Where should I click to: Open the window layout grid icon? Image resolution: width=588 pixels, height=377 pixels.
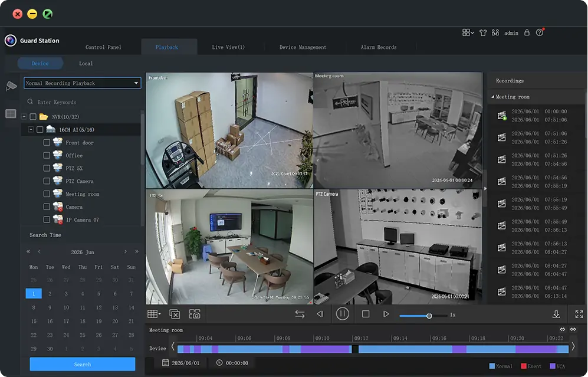pyautogui.click(x=468, y=32)
